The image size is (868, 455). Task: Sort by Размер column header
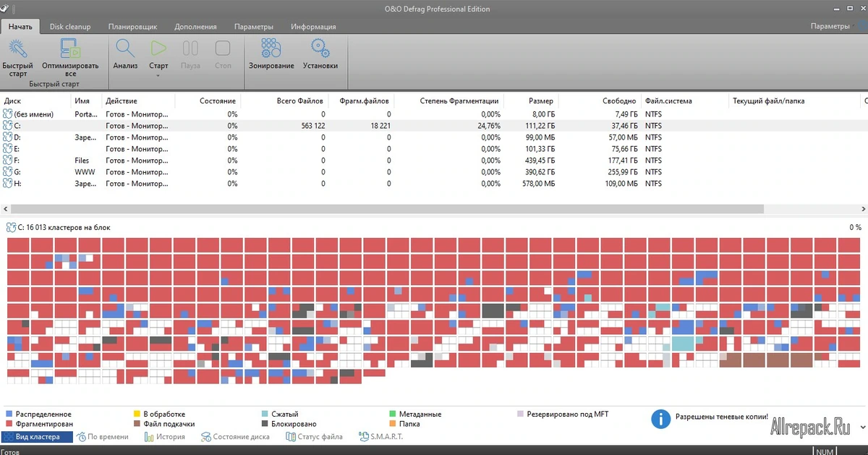click(x=530, y=101)
